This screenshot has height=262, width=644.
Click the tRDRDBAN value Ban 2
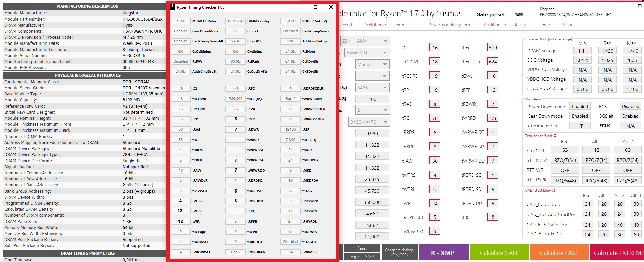coord(236,252)
